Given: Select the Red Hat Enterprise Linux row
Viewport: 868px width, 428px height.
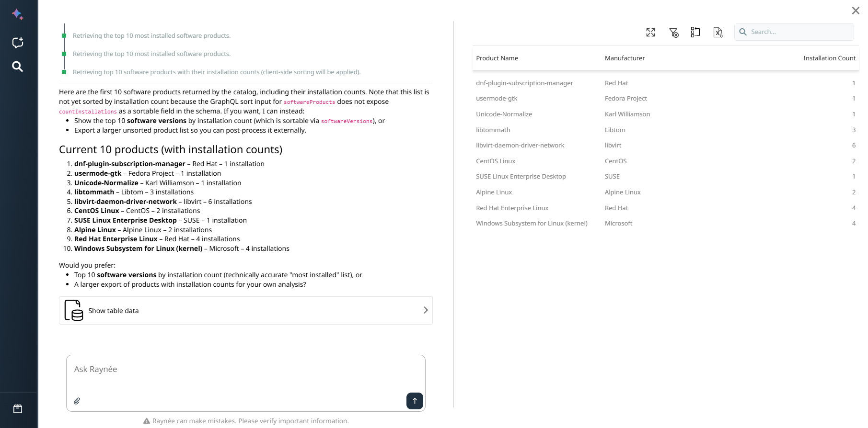Looking at the screenshot, I should tap(512, 208).
